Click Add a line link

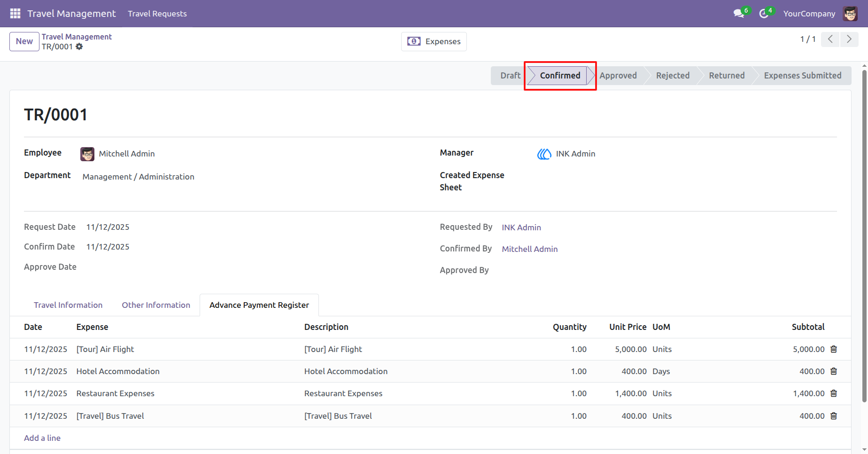42,438
